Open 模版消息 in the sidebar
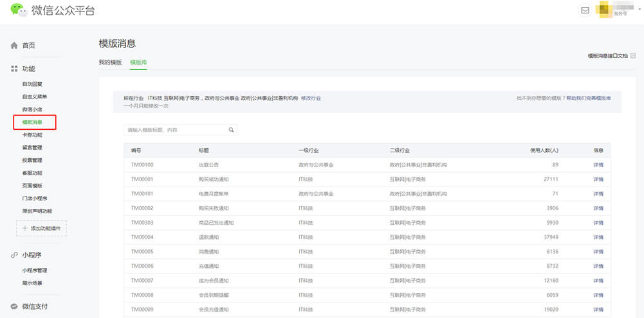 [32, 122]
